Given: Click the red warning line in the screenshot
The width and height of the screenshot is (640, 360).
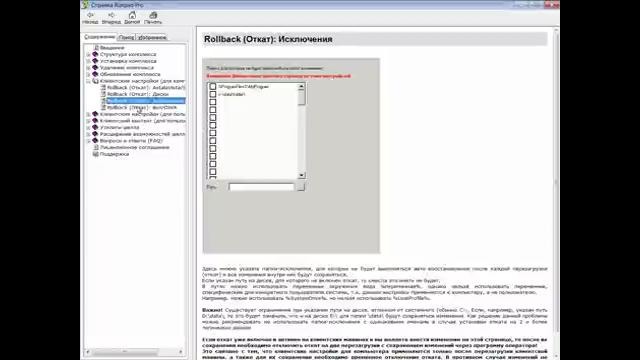Looking at the screenshot, I should click(278, 76).
